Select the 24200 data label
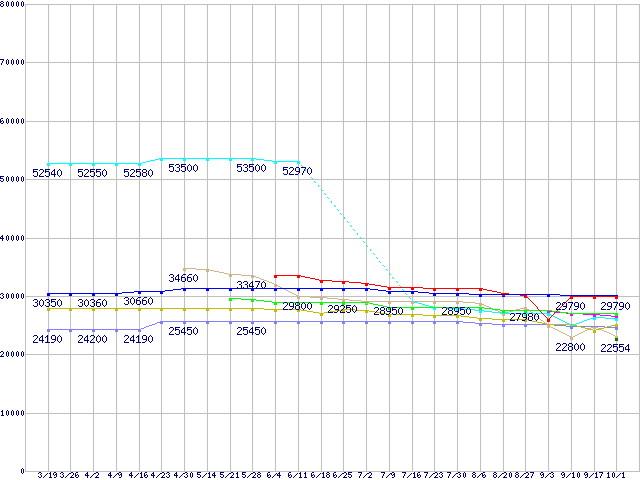The width and height of the screenshot is (640, 480). pos(93,340)
